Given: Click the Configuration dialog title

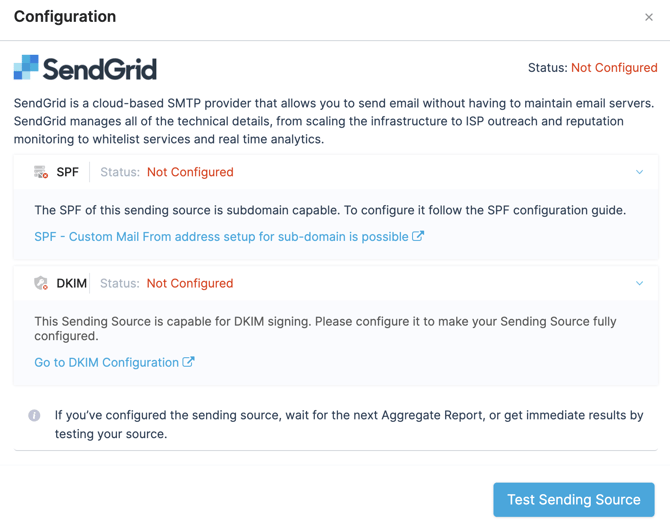Looking at the screenshot, I should [x=65, y=17].
